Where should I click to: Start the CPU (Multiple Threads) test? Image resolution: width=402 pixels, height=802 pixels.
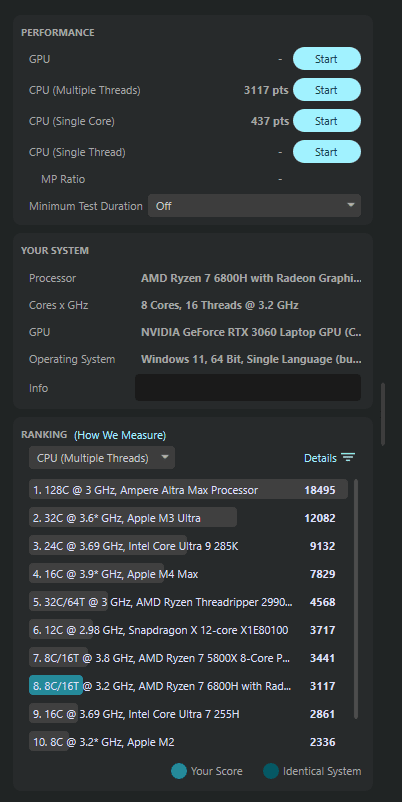tap(327, 90)
